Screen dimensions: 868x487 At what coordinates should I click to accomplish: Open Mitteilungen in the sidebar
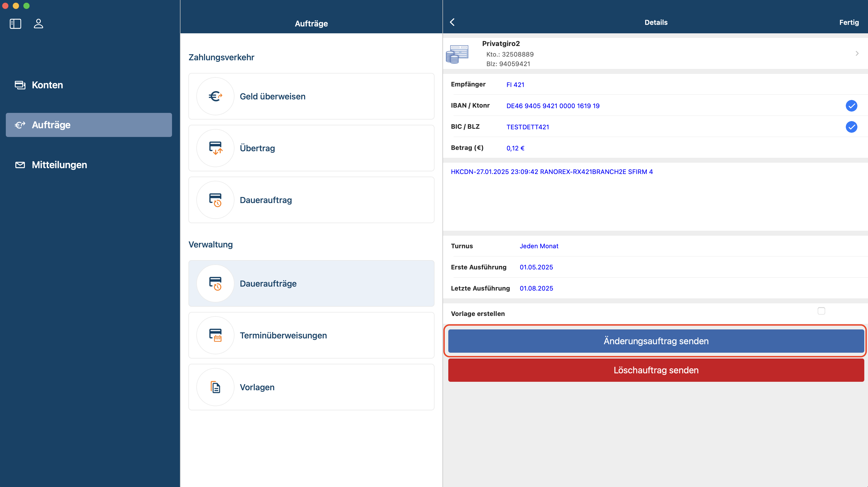[89, 165]
